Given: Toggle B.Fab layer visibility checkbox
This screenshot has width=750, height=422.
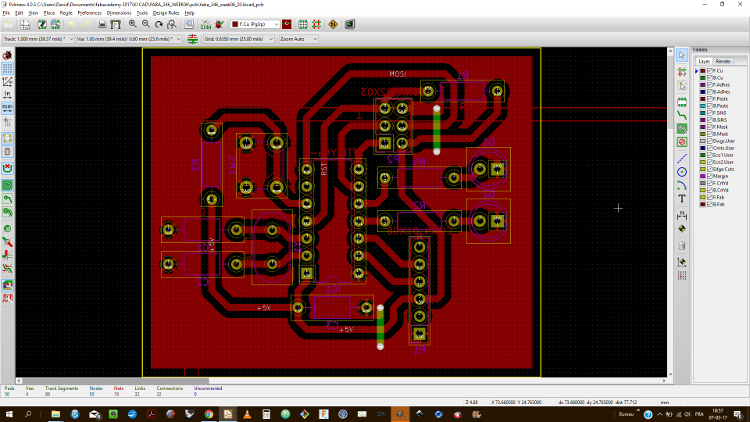Looking at the screenshot, I should pos(710,204).
